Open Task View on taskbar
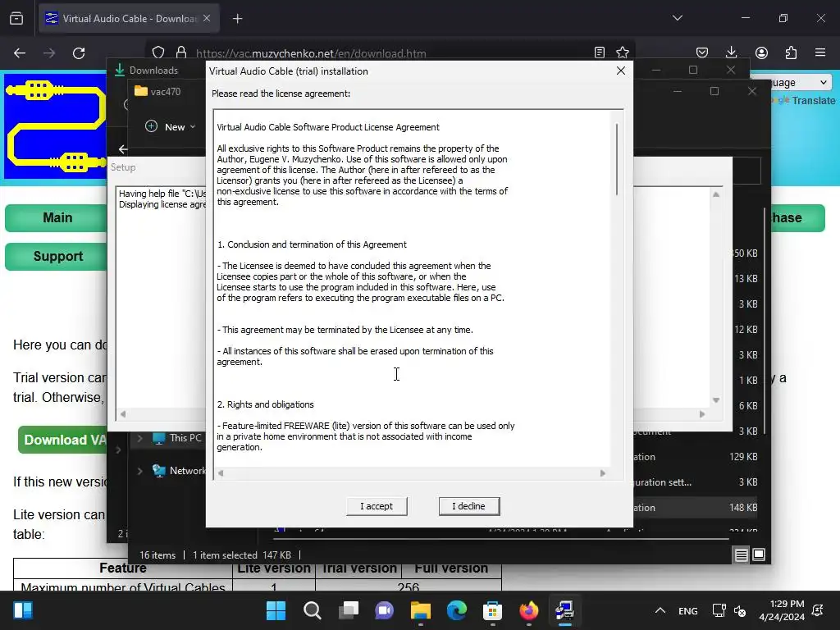Viewport: 840px width, 630px height. point(349,610)
